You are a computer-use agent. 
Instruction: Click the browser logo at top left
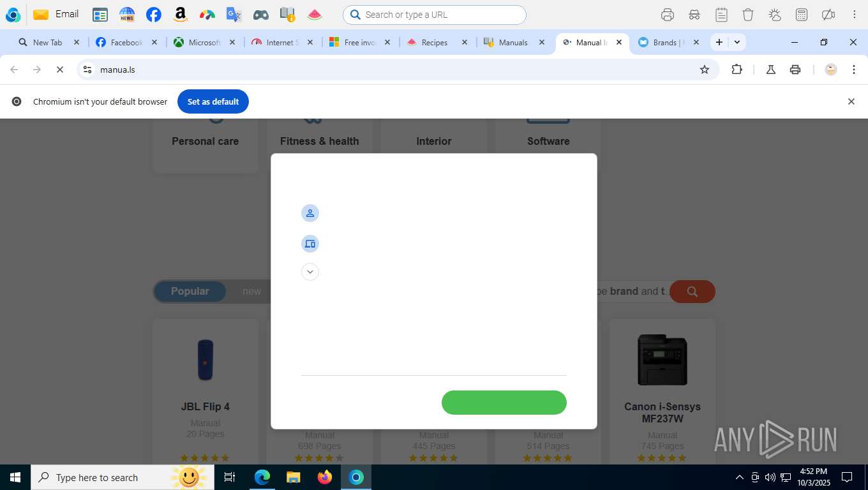point(13,15)
